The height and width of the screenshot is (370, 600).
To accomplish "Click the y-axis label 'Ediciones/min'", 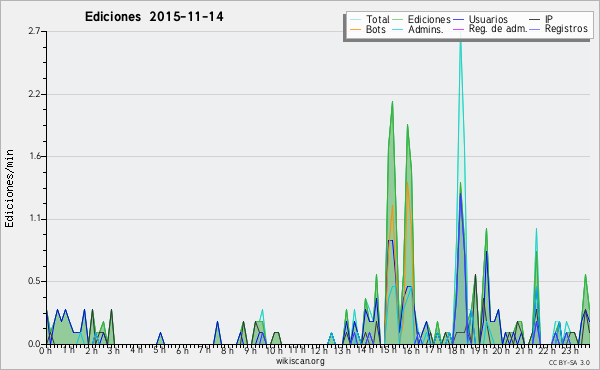I will 9,188.
